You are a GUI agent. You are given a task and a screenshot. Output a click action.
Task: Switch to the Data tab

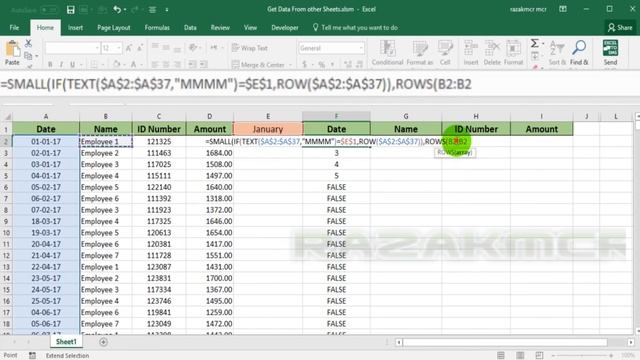pyautogui.click(x=190, y=27)
